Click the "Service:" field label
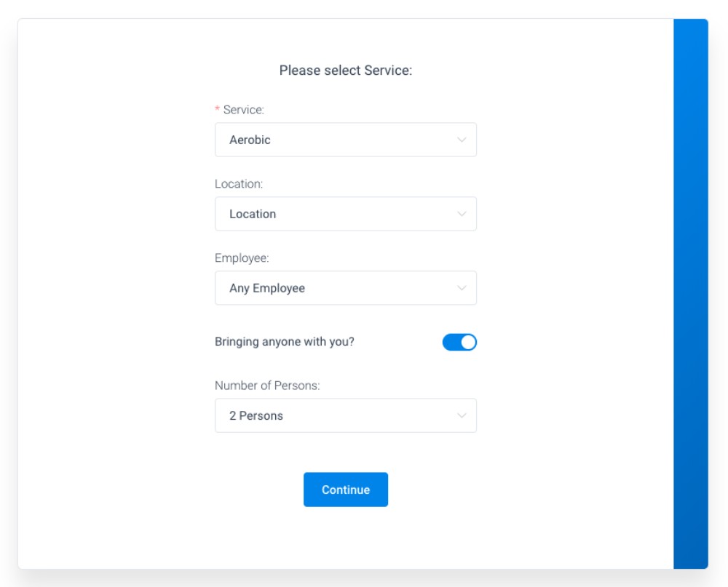The image size is (728, 587). [244, 110]
